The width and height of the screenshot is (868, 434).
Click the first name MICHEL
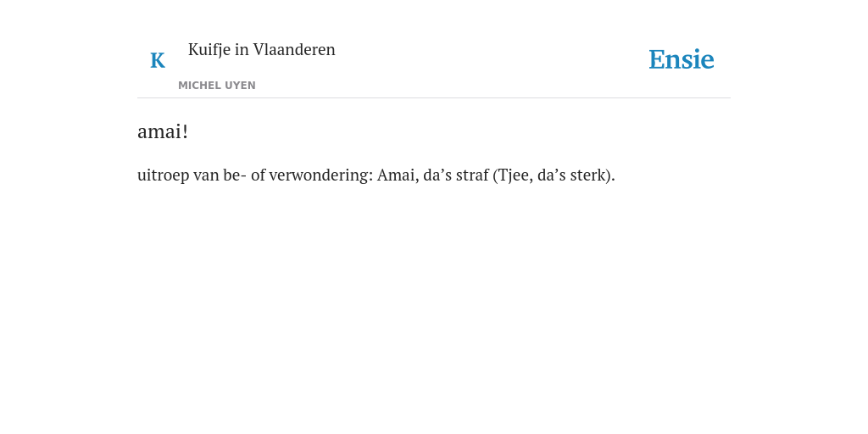pyautogui.click(x=200, y=86)
